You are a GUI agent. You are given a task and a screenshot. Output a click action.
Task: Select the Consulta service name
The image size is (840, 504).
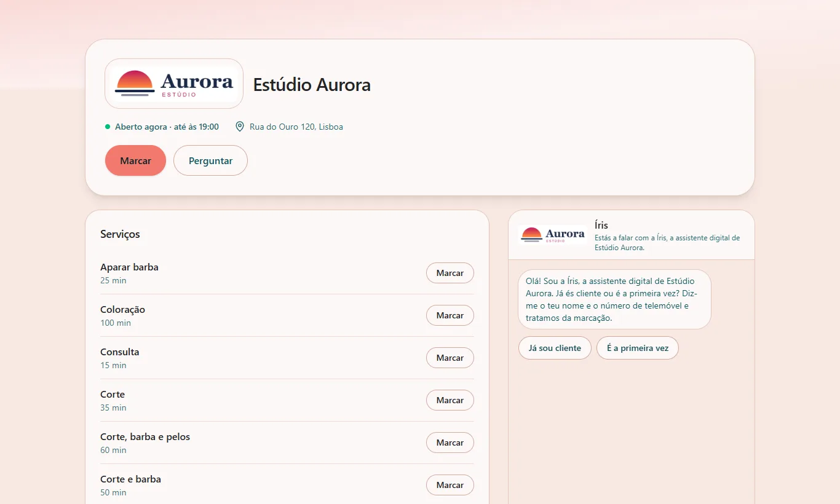point(120,352)
